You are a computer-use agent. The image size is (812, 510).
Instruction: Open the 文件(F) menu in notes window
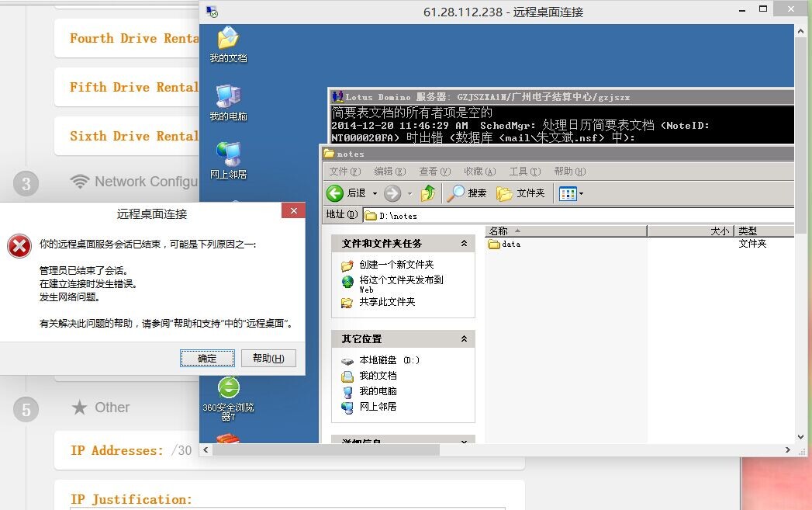tap(345, 172)
